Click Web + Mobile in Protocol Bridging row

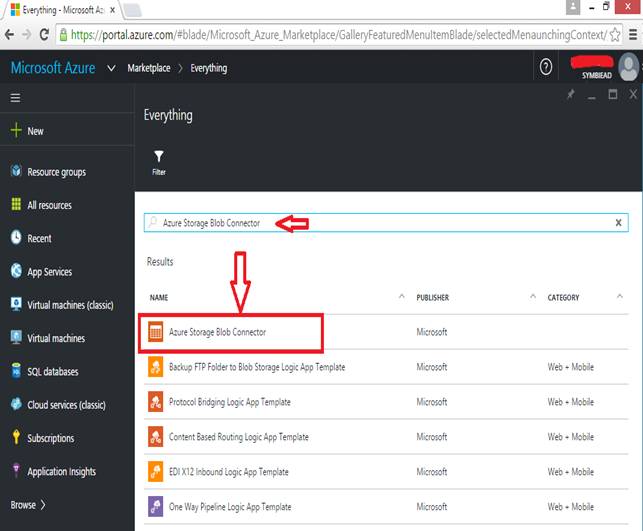570,402
